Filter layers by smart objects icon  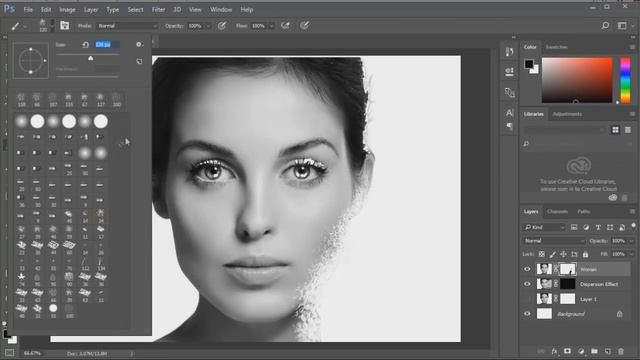(622, 227)
